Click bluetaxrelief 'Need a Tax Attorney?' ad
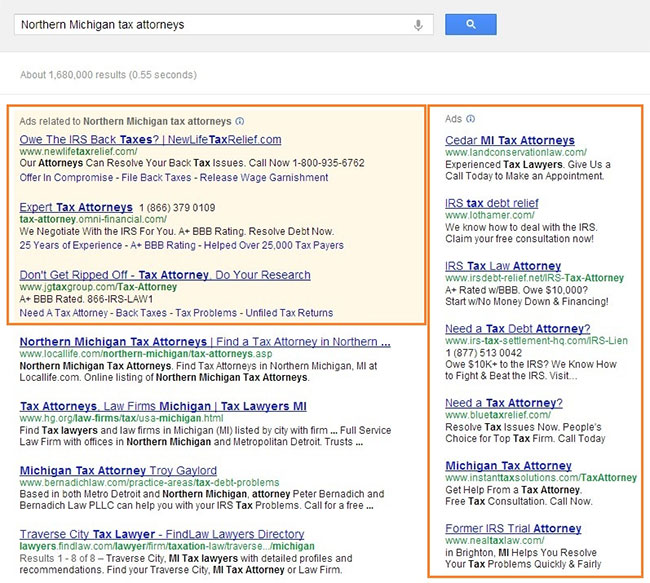The image size is (650, 583). (503, 403)
